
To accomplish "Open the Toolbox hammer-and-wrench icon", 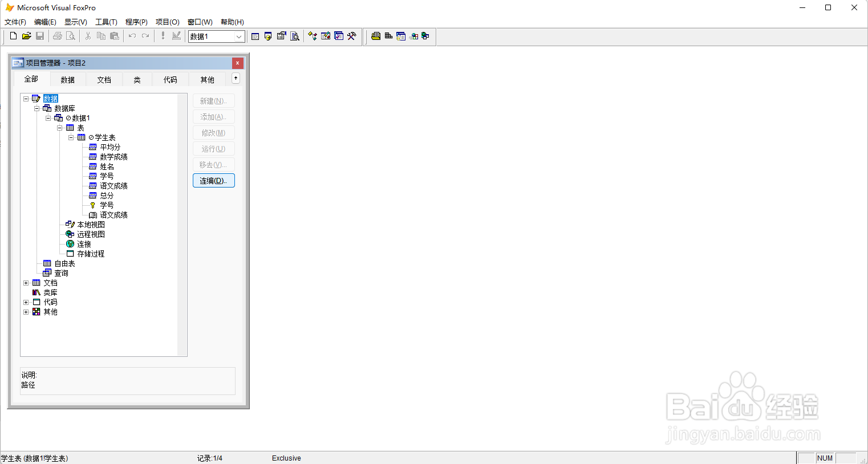I will [352, 36].
